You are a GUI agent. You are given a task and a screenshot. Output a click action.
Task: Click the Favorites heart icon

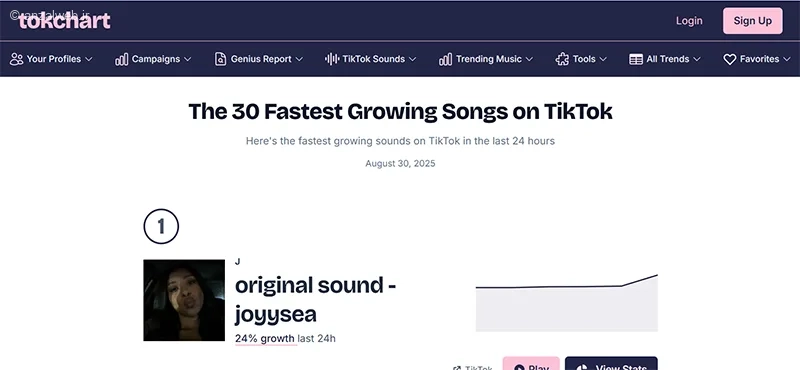pyautogui.click(x=730, y=59)
